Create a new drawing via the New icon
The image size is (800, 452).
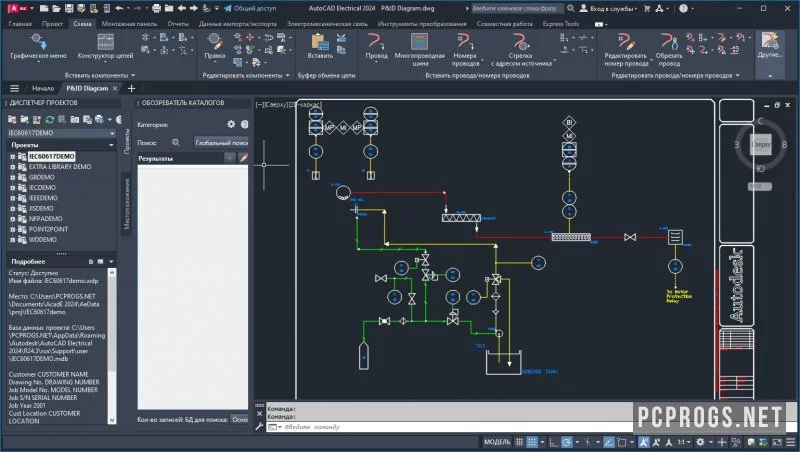tap(44, 8)
